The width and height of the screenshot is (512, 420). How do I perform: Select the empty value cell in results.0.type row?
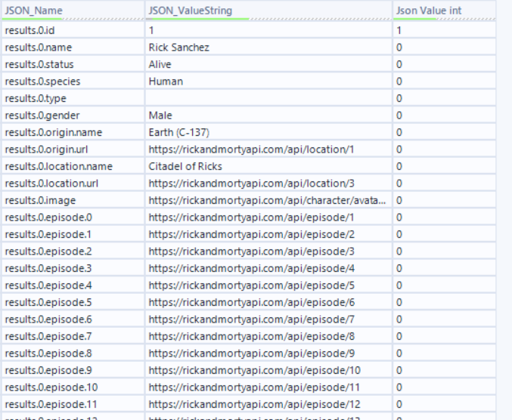[268, 98]
